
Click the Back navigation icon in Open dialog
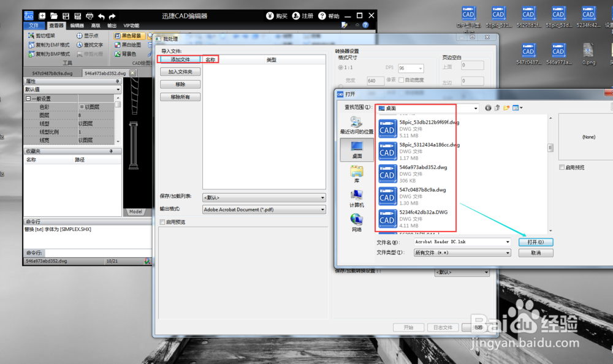tap(488, 108)
